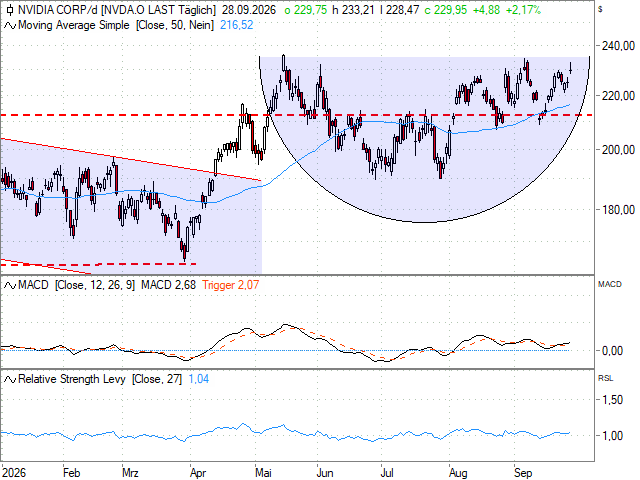This screenshot has height=480, width=640.
Task: Click the RSL parameters [Close, 27]
Action: [x=157, y=379]
